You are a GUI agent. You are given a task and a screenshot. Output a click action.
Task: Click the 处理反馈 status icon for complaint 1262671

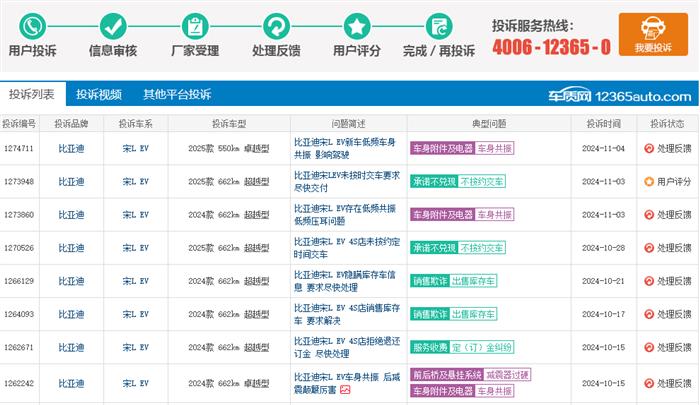[649, 347]
